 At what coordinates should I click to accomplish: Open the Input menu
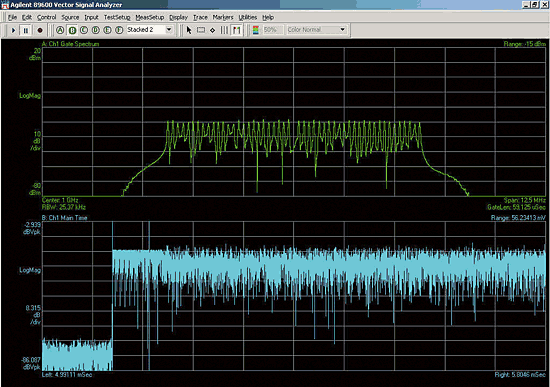coord(91,17)
